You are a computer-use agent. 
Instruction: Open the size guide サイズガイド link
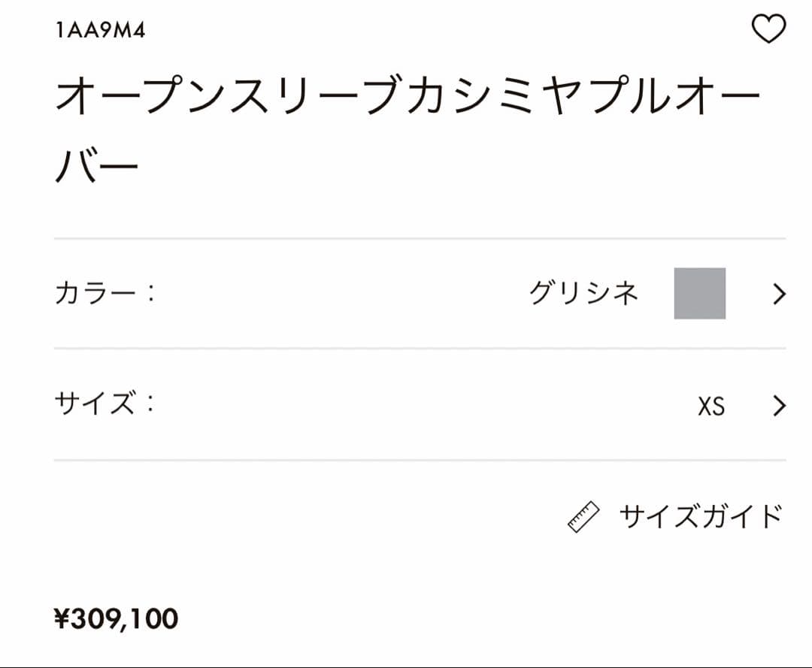699,515
